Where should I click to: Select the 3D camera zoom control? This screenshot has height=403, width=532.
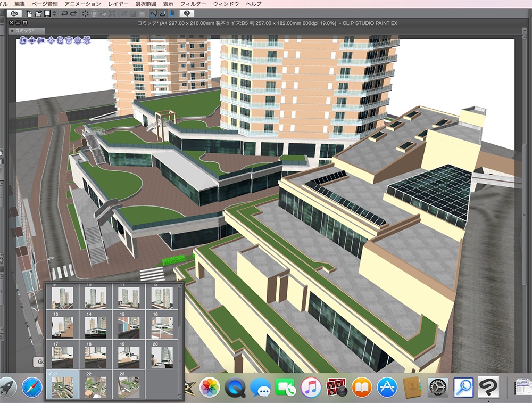tap(41, 41)
